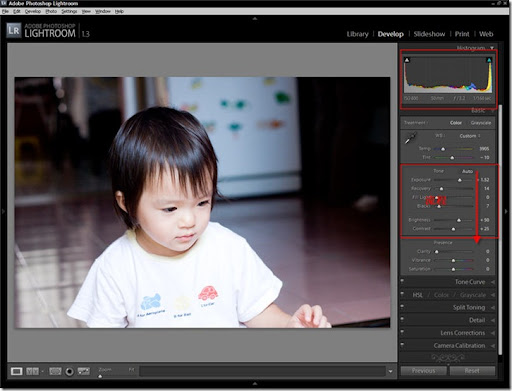Open the Develop menu in menu bar
512x391 pixels.
[33, 11]
